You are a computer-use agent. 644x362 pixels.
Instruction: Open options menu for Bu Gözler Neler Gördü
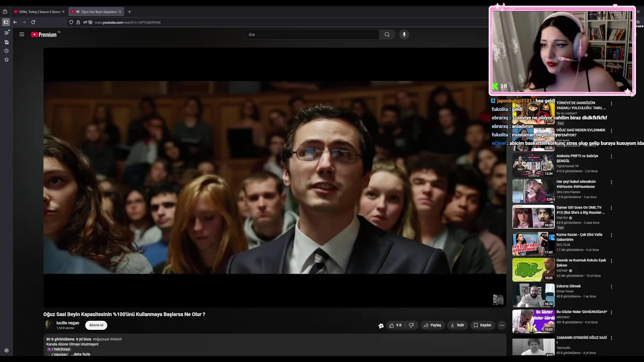point(611,312)
